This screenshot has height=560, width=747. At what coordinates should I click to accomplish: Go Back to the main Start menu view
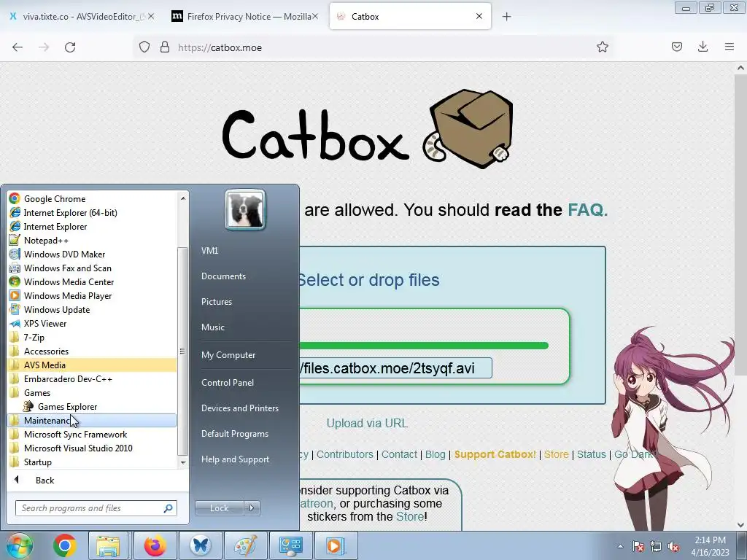(44, 480)
